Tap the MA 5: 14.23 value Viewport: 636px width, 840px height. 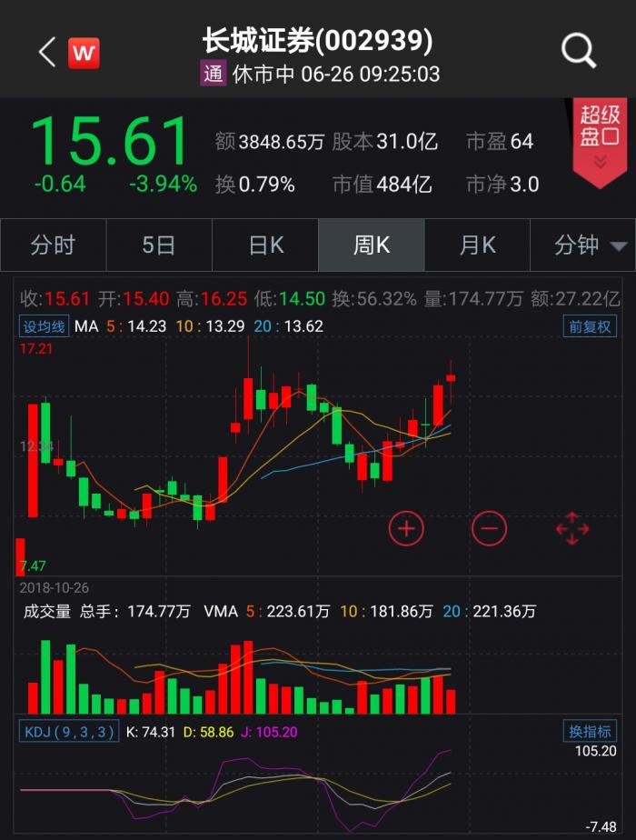(x=136, y=326)
